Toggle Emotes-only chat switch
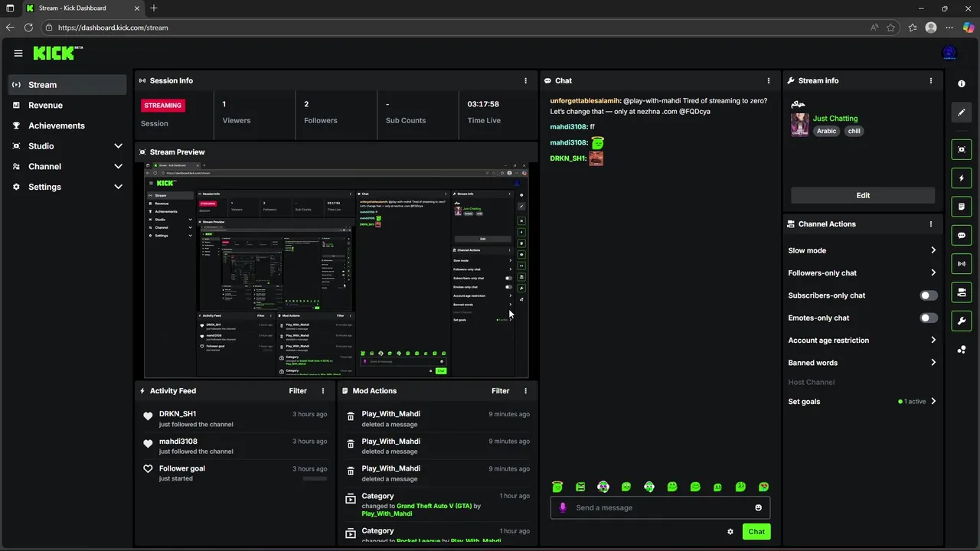Image resolution: width=980 pixels, height=551 pixels. (x=929, y=318)
